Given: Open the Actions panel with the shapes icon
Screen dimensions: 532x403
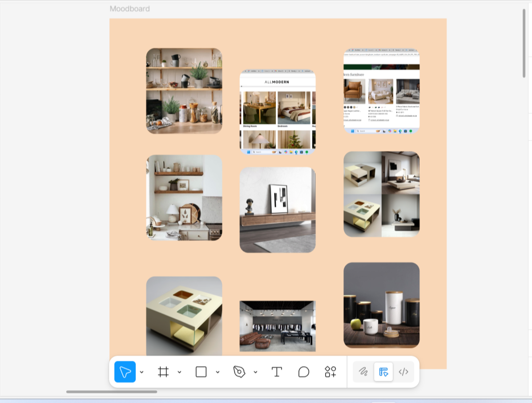Looking at the screenshot, I should click(329, 371).
